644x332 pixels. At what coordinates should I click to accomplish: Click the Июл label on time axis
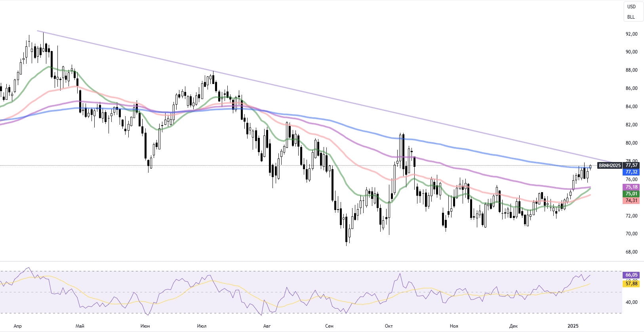[202, 326]
